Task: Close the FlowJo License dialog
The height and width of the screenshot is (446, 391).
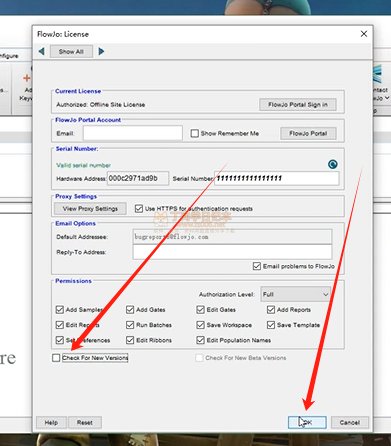Action: pyautogui.click(x=364, y=34)
